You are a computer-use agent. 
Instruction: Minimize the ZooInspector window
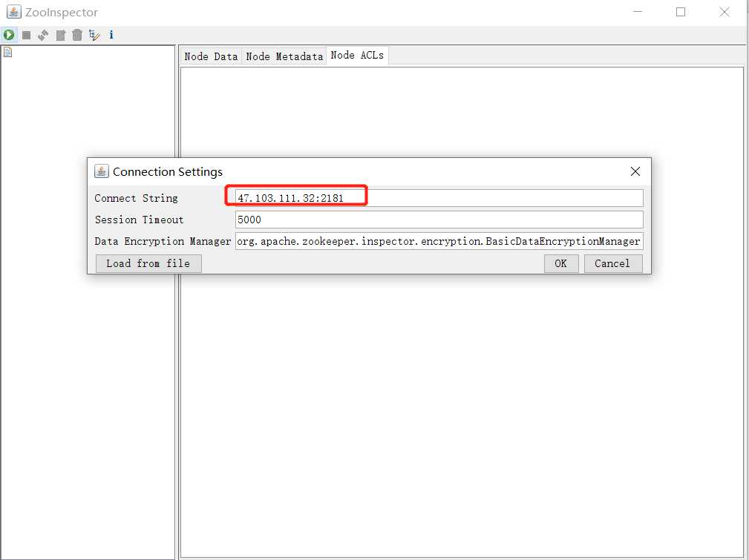tap(637, 12)
